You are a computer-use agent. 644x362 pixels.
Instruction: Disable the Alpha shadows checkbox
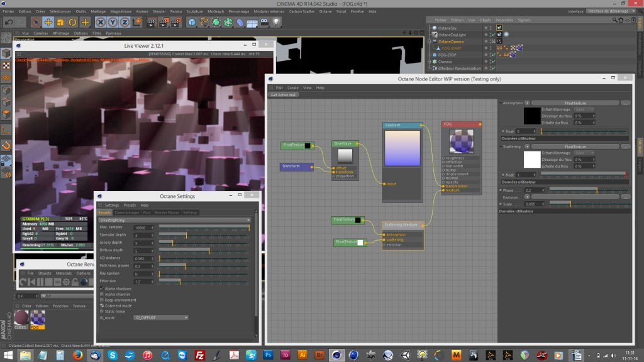coord(102,288)
